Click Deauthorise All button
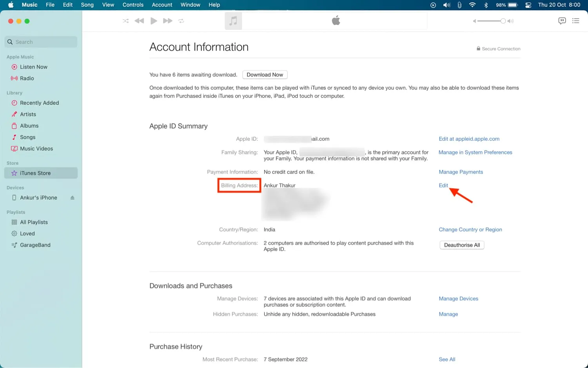588x368 pixels. [462, 245]
